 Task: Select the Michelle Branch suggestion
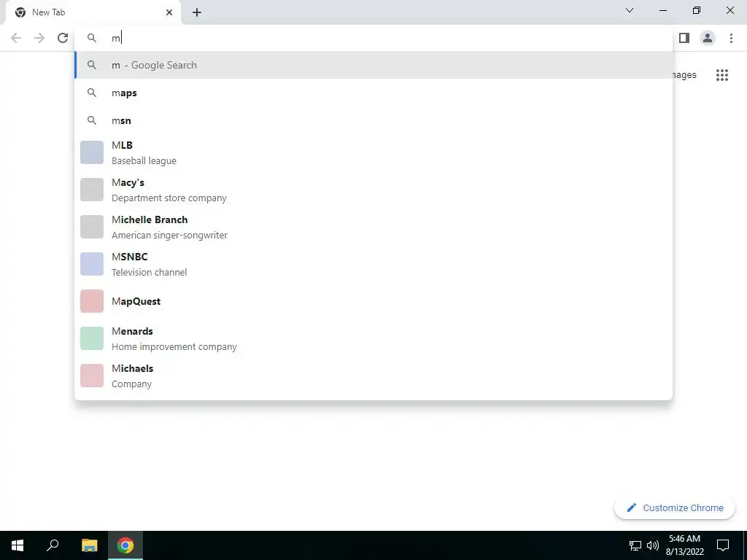click(373, 227)
